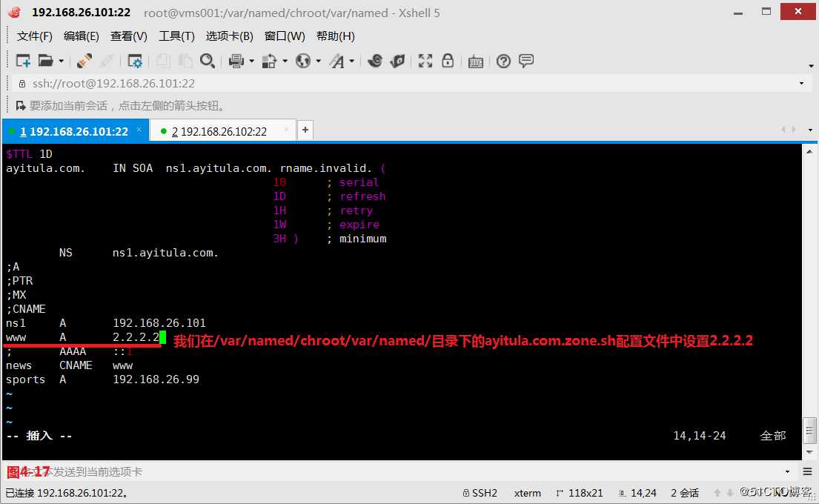Viewport: 819px width, 504px height.
Task: Click the 'www' A record line
Action: pyautogui.click(x=82, y=337)
